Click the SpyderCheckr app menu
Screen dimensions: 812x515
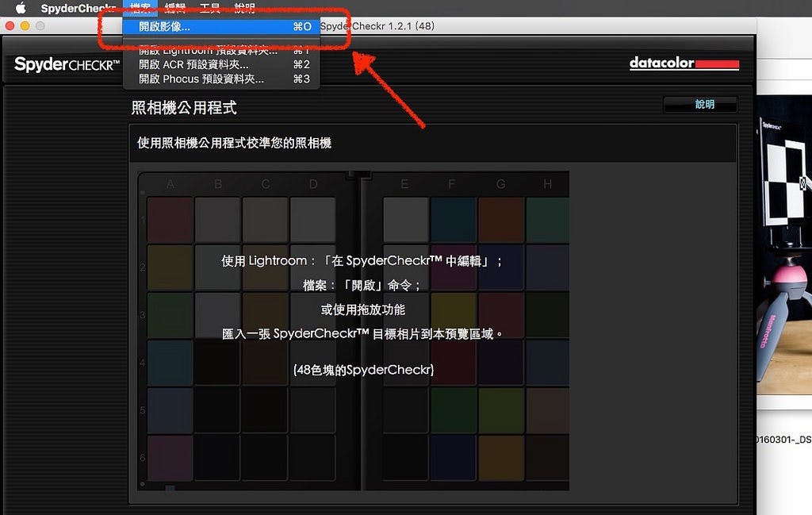tap(78, 8)
